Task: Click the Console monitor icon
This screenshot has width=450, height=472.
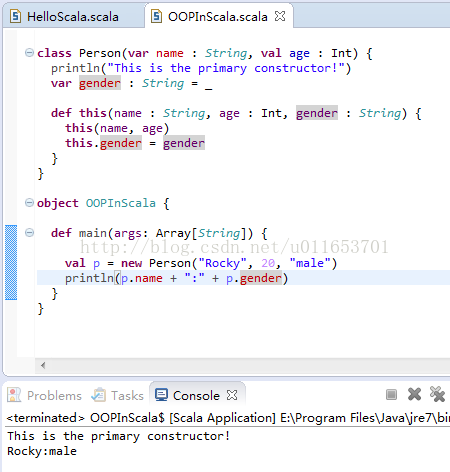Action: [161, 395]
